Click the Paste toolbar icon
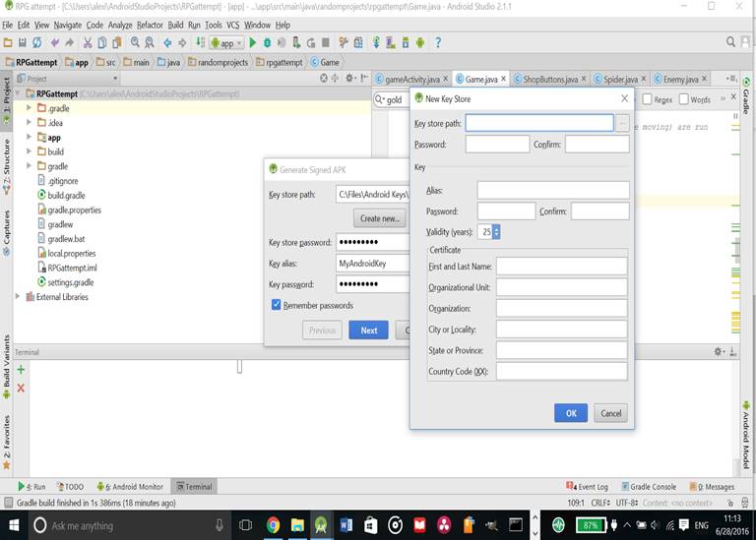 117,43
